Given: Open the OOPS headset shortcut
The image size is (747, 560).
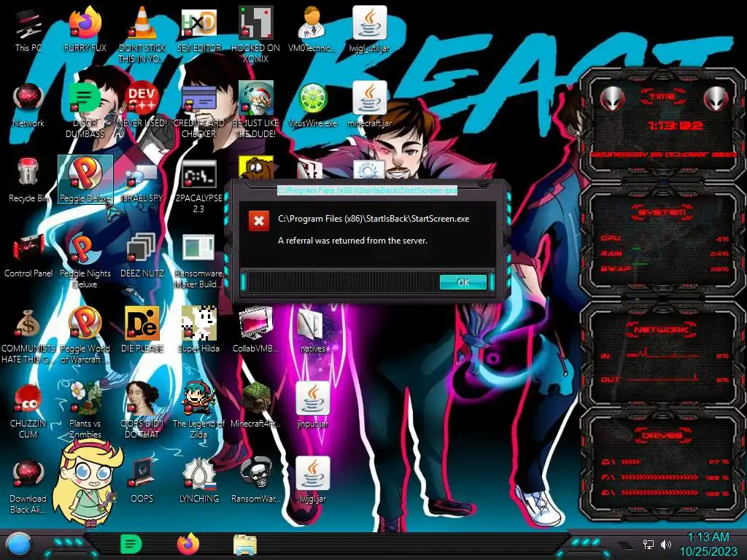Looking at the screenshot, I should 142,481.
